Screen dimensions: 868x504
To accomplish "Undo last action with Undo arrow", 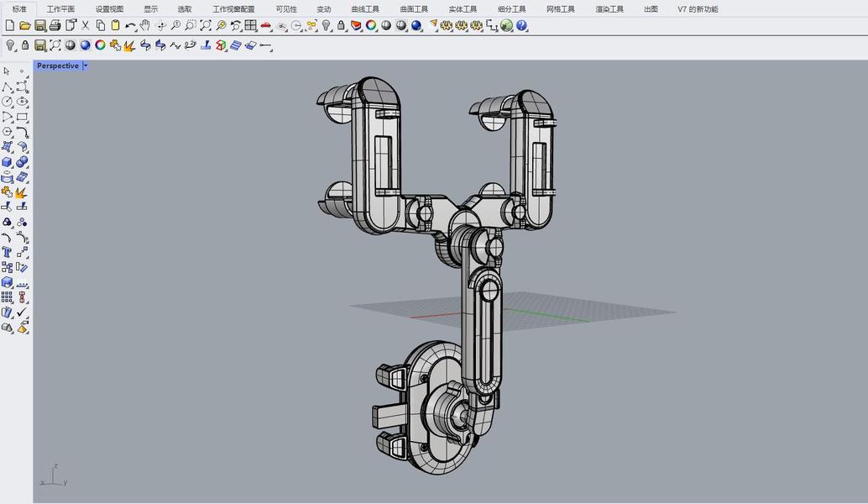I will pyautogui.click(x=130, y=25).
